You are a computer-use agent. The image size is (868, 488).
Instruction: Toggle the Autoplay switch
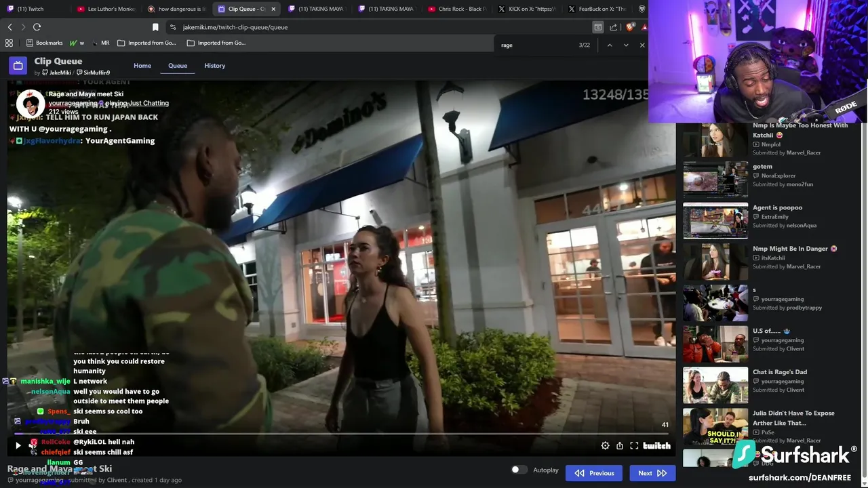point(519,470)
